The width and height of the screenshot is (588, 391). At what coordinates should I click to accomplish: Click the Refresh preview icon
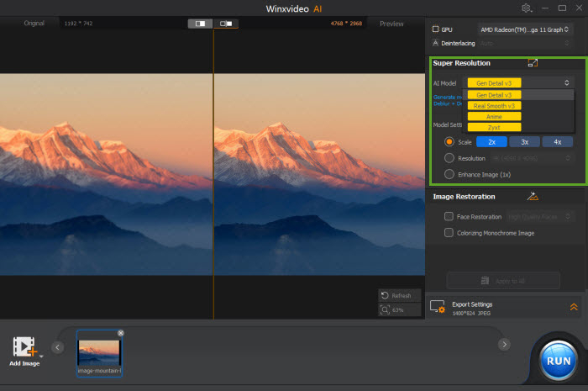tap(385, 295)
